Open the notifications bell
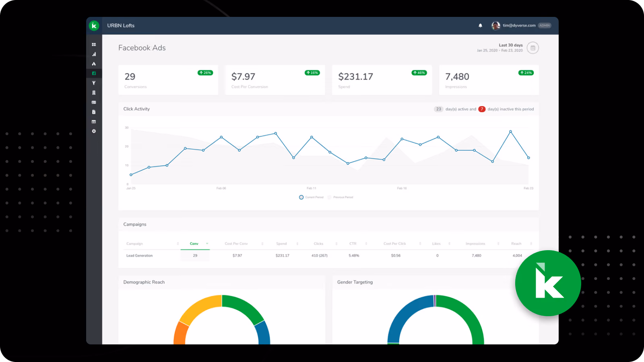 (x=480, y=25)
